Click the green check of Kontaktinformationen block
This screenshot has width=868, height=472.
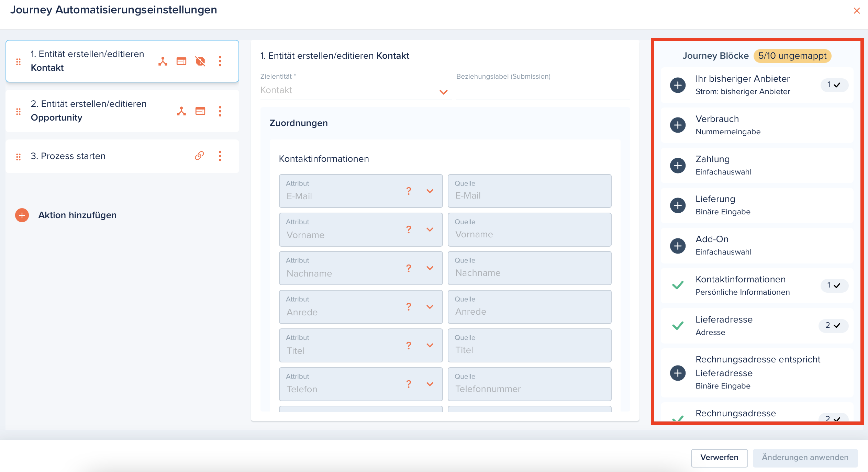point(678,285)
